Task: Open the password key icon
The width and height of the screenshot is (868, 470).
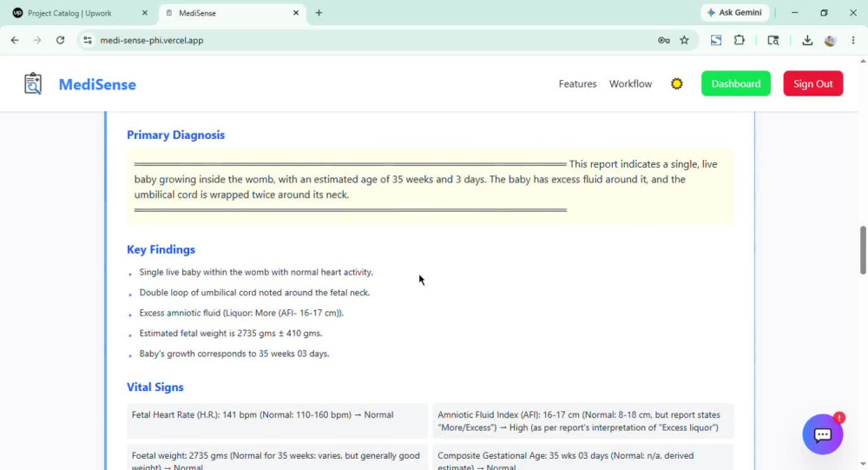Action: pos(664,40)
